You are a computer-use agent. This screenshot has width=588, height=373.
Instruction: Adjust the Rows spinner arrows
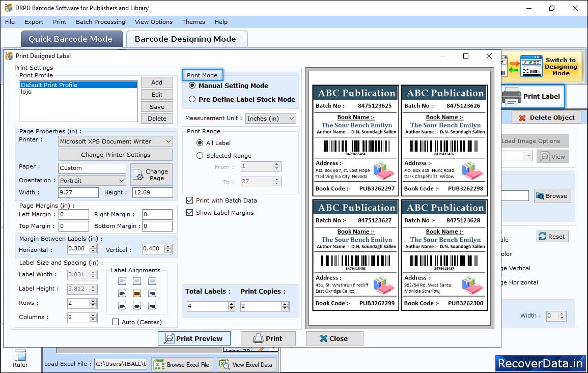pyautogui.click(x=93, y=303)
